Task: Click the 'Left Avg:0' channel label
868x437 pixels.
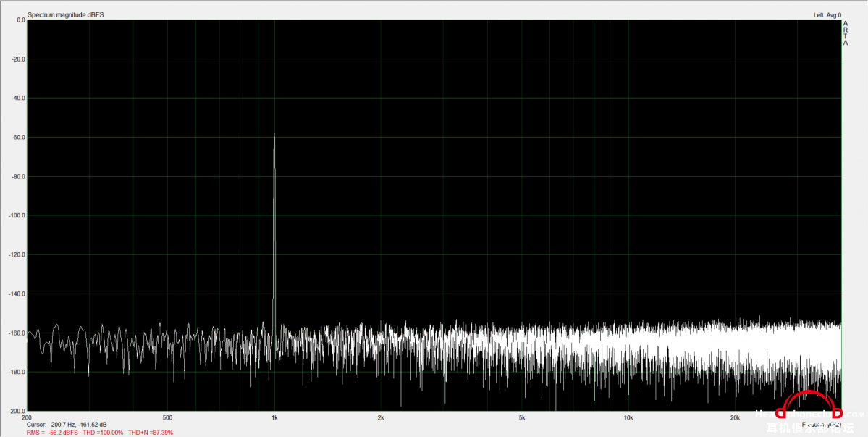Action: point(827,15)
